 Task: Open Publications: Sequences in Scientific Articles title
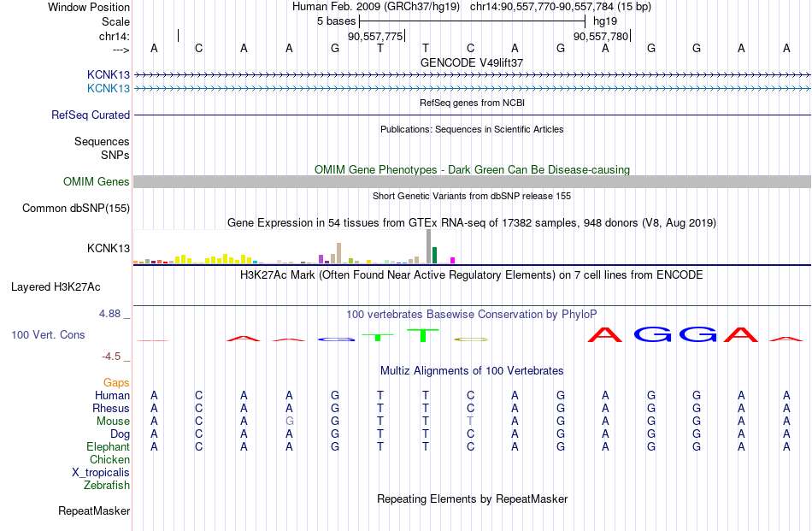[x=472, y=129]
